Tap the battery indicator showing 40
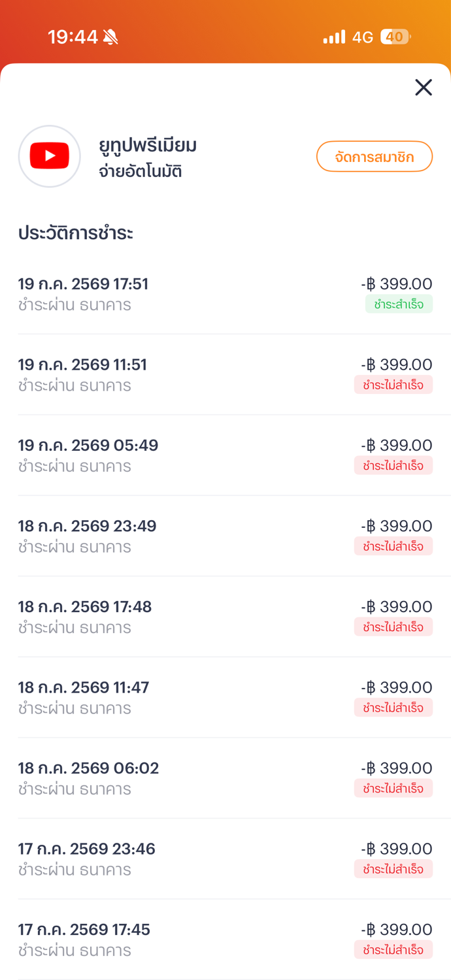Viewport: 451px width, 980px height. tap(395, 37)
